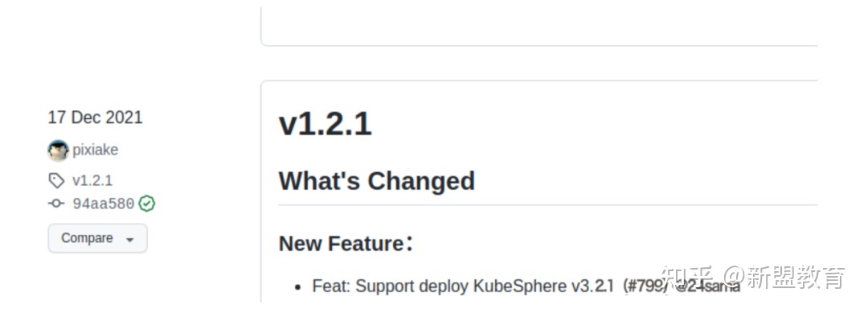This screenshot has height=313, width=868.
Task: Open the pixiake user profile link
Action: pyautogui.click(x=95, y=150)
